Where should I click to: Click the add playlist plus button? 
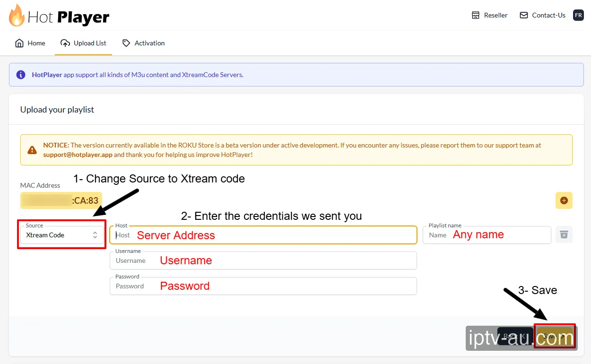[564, 200]
